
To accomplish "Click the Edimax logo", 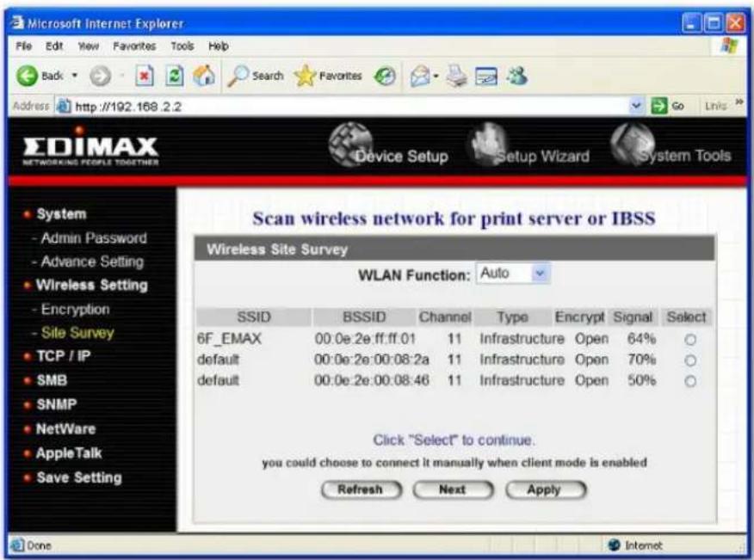I will click(90, 146).
